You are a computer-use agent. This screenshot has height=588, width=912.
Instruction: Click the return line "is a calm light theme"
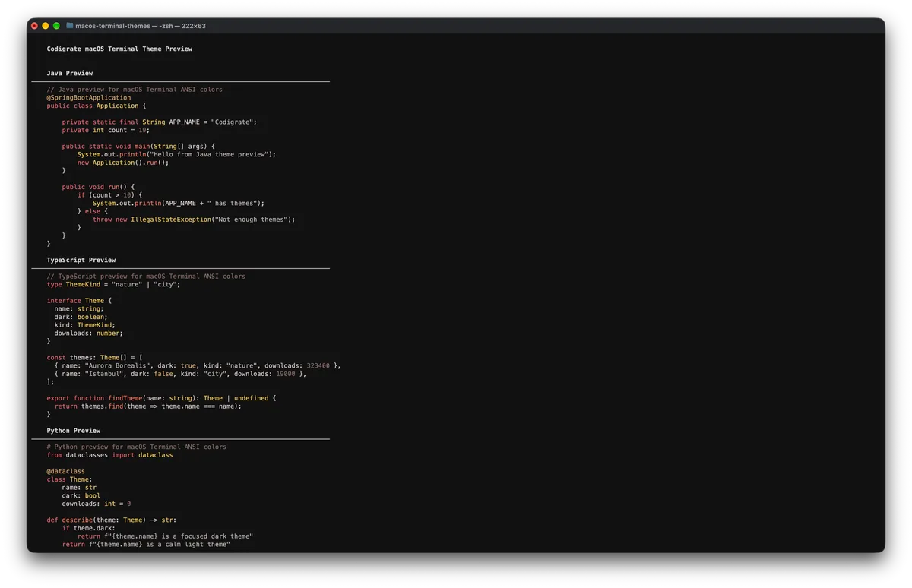point(146,545)
